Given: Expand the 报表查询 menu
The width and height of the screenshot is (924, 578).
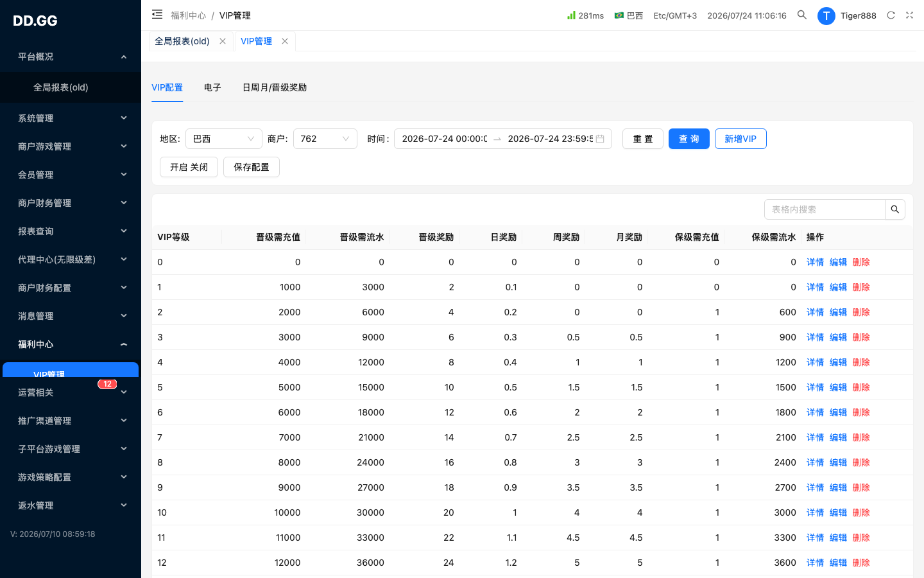Looking at the screenshot, I should pyautogui.click(x=71, y=231).
